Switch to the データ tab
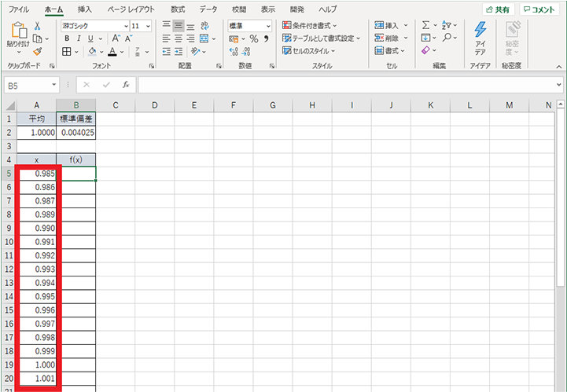 (208, 9)
